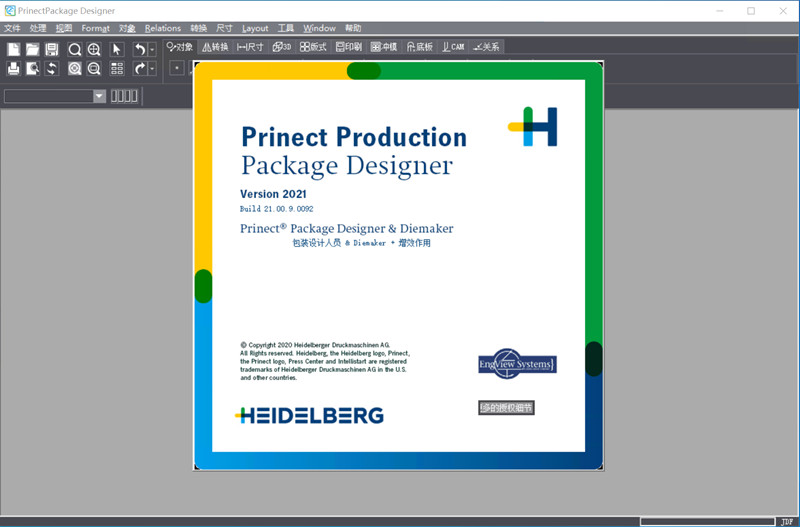The image size is (800, 527).
Task: Switch to the 底板 toolbar tab
Action: pyautogui.click(x=419, y=47)
